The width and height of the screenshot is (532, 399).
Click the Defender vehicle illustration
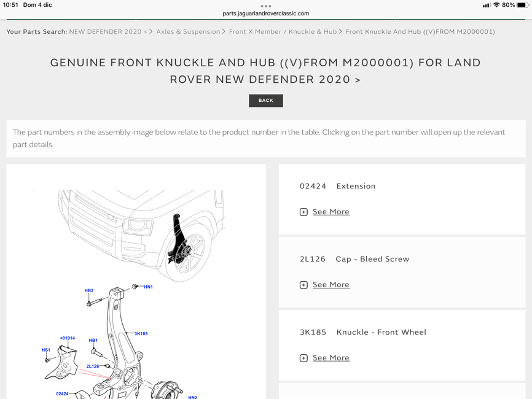click(x=141, y=235)
